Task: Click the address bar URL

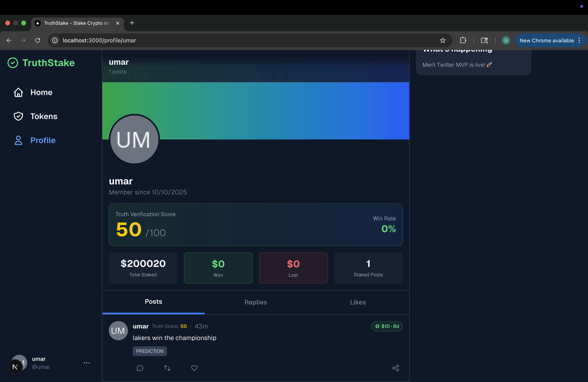Action: (x=99, y=40)
